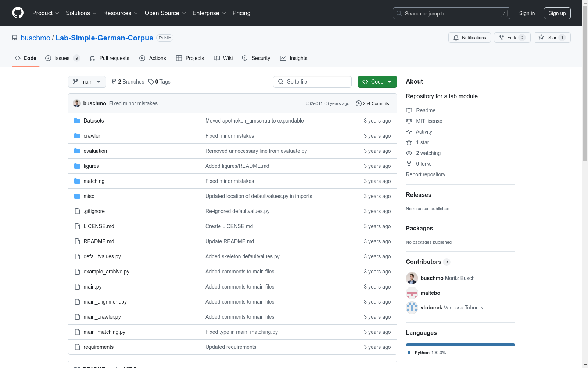Click the main.py file icon
Screen dimensions: 588x368
(77, 287)
